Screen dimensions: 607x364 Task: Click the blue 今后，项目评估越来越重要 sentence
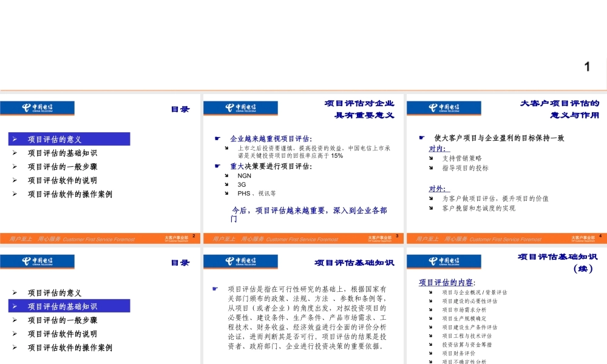click(309, 214)
